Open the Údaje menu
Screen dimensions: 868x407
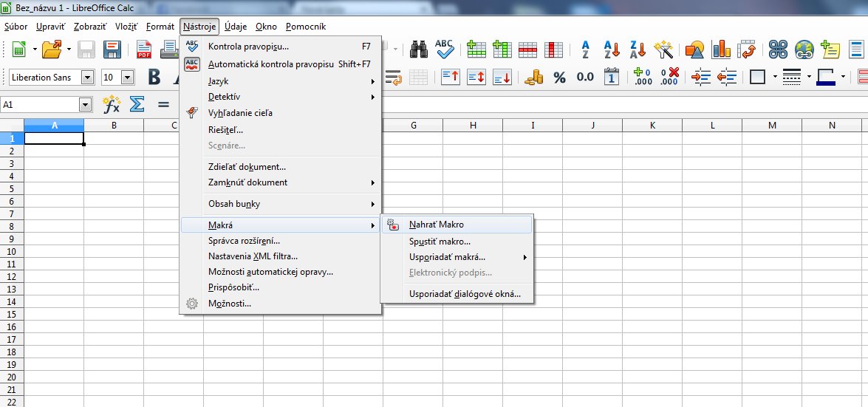tap(237, 27)
